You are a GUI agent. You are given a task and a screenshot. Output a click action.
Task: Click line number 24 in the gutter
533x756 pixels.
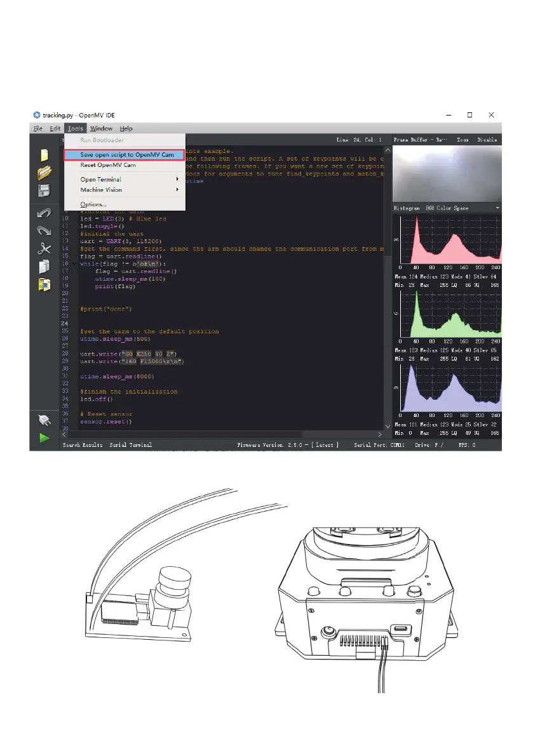click(x=65, y=324)
